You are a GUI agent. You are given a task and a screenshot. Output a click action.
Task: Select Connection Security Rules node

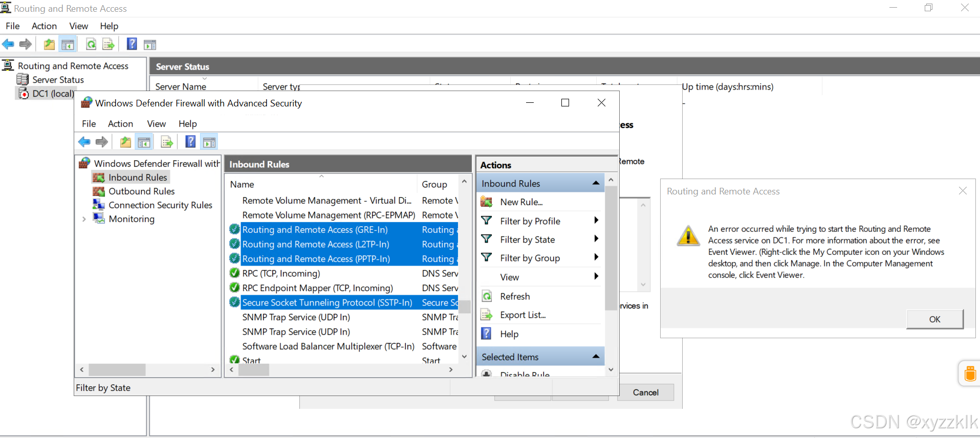(160, 205)
